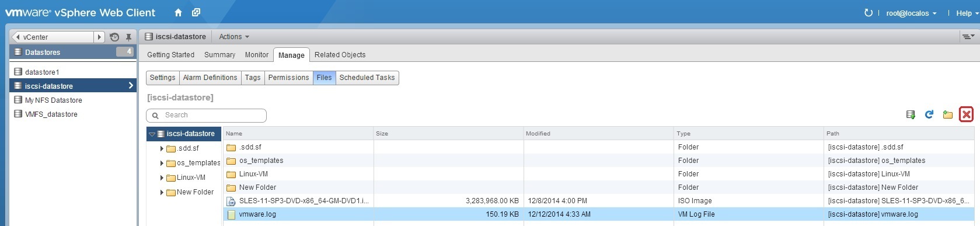Click the VM Log File type cell
The image size is (980, 226).
tap(749, 214)
